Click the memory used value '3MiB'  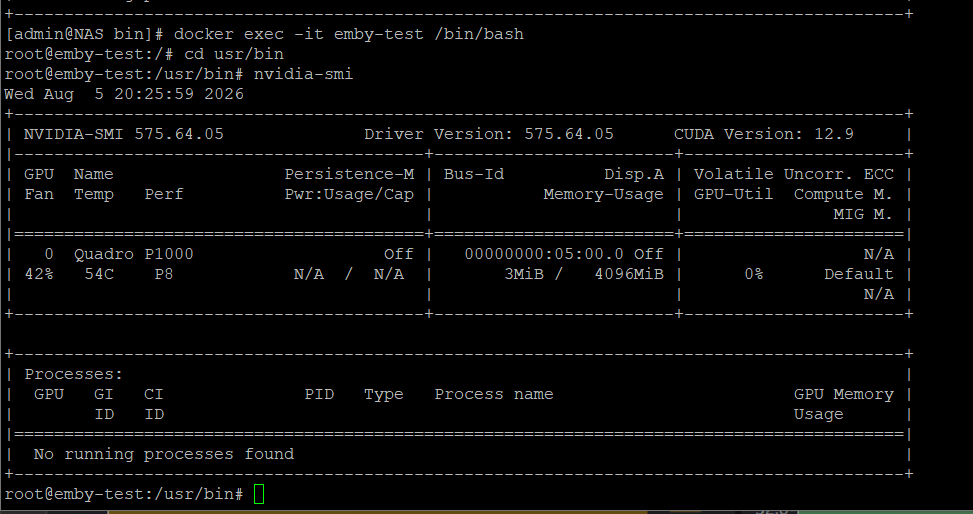click(524, 274)
